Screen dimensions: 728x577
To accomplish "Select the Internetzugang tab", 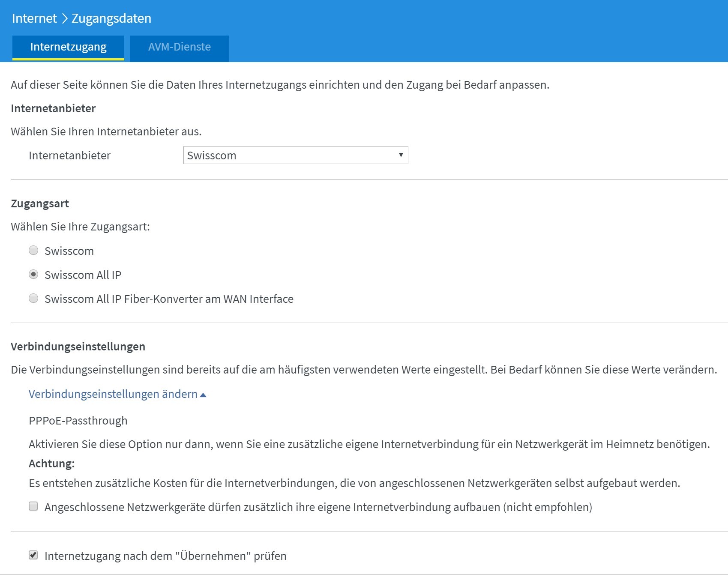I will pos(68,46).
